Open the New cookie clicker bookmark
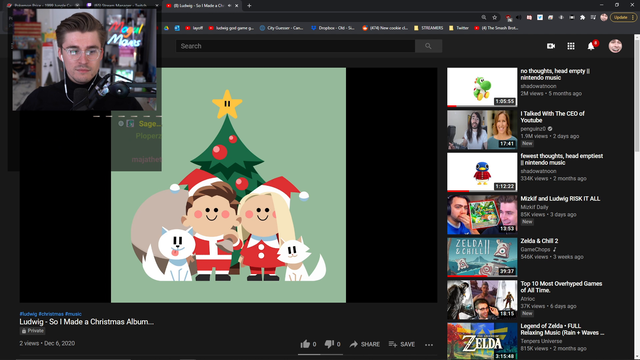The height and width of the screenshot is (360, 640). 385,28
